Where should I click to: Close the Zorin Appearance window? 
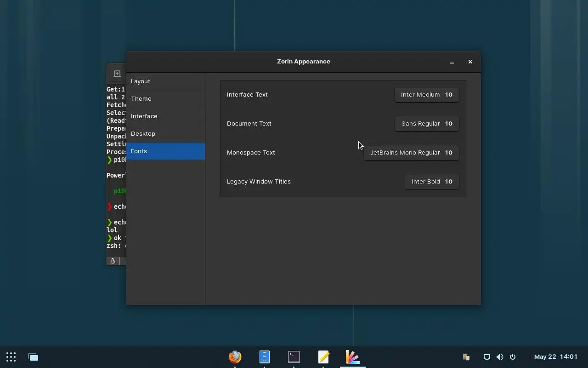tap(470, 62)
